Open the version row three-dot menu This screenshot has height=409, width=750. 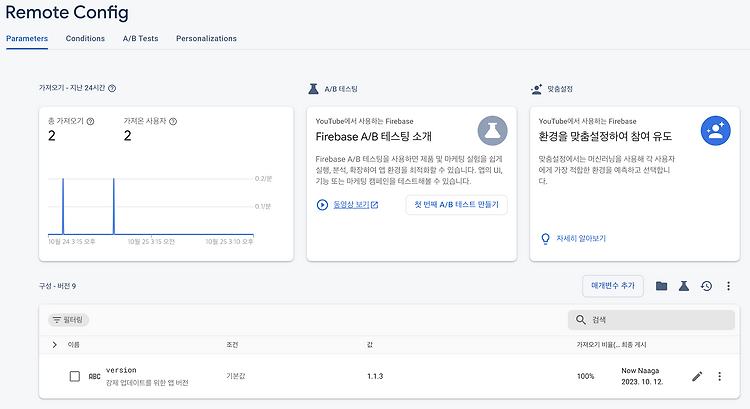(x=719, y=376)
